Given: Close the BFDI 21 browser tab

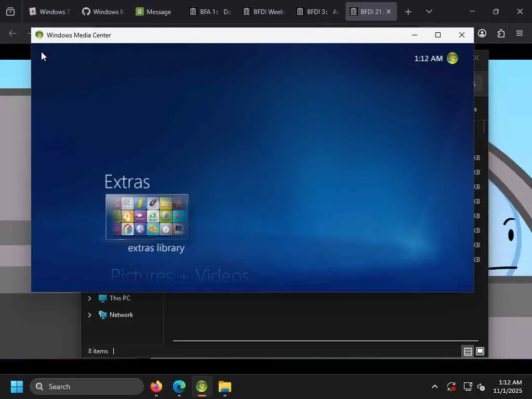Looking at the screenshot, I should [389, 11].
